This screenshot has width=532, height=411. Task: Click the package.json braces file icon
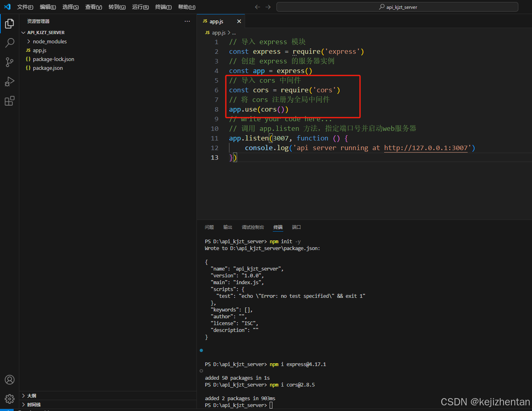tap(28, 68)
